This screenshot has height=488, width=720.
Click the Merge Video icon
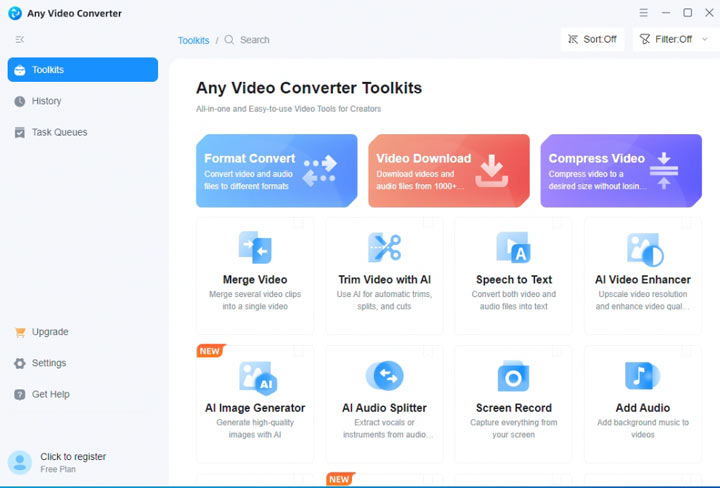(x=255, y=247)
